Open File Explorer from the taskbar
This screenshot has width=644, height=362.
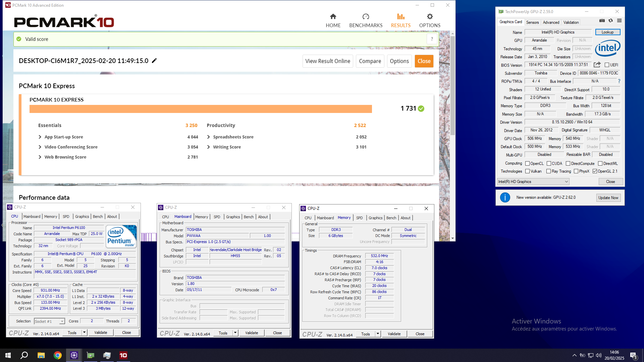click(x=41, y=355)
